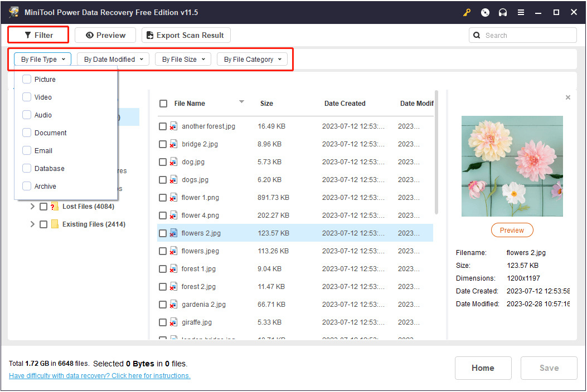Open the By File Category dropdown
This screenshot has height=392, width=587.
pos(253,60)
